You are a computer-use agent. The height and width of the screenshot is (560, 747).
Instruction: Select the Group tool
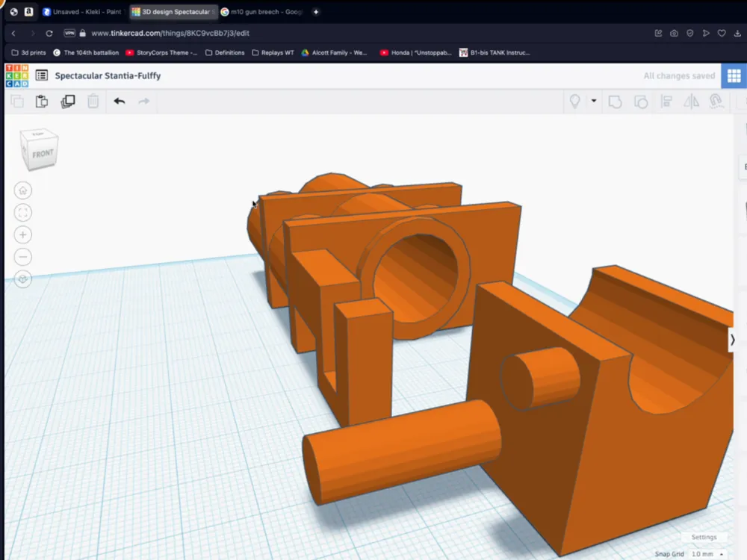615,101
